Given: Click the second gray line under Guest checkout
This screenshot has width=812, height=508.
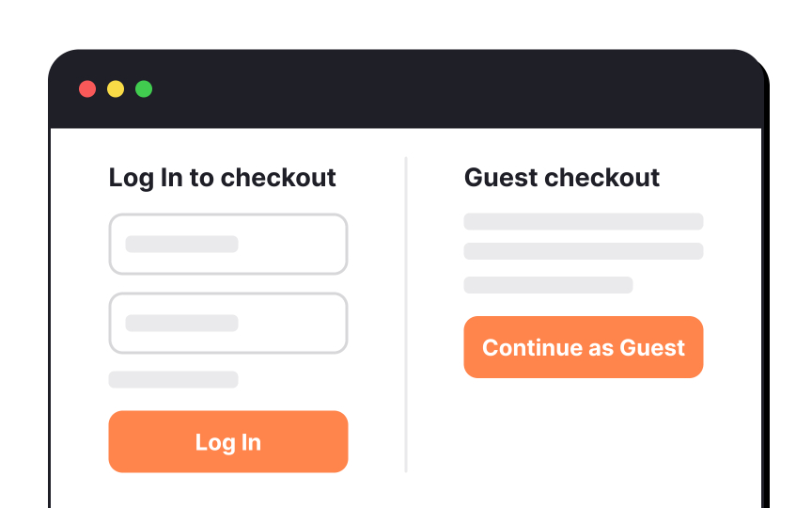Looking at the screenshot, I should point(583,251).
